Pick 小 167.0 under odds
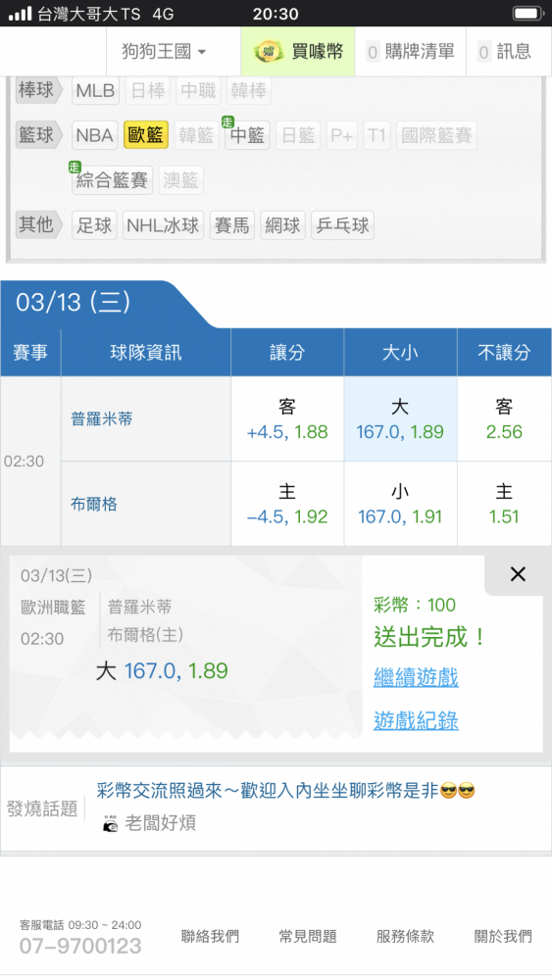The width and height of the screenshot is (552, 980). 400,505
